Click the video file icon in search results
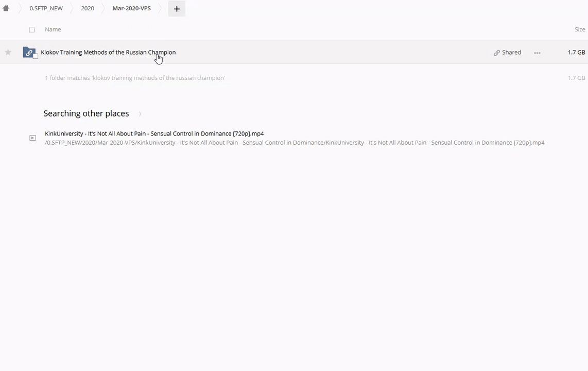The image size is (588, 371). point(32,138)
